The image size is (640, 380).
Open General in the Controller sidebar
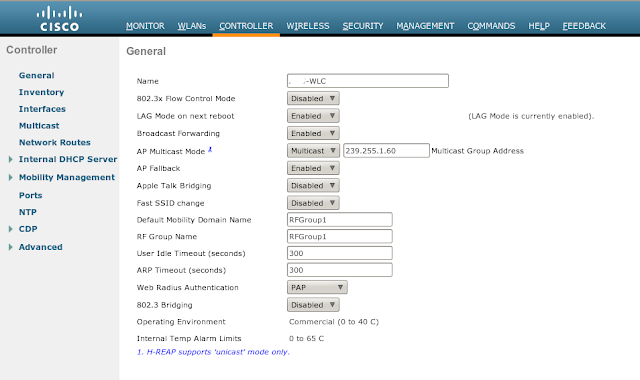[36, 76]
